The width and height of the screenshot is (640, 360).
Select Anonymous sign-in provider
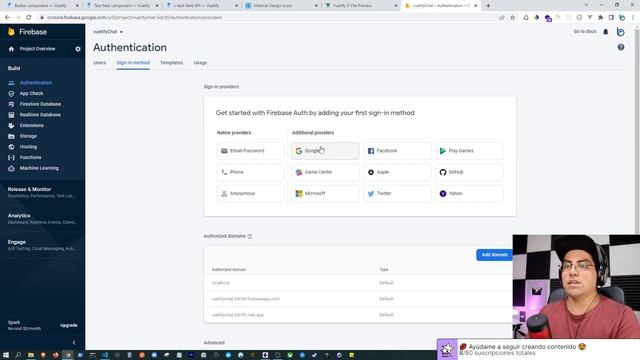click(x=250, y=193)
